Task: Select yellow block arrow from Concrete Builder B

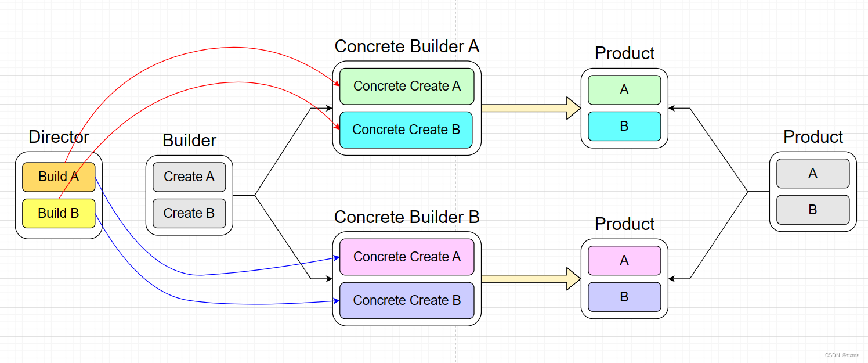Action: click(x=531, y=279)
